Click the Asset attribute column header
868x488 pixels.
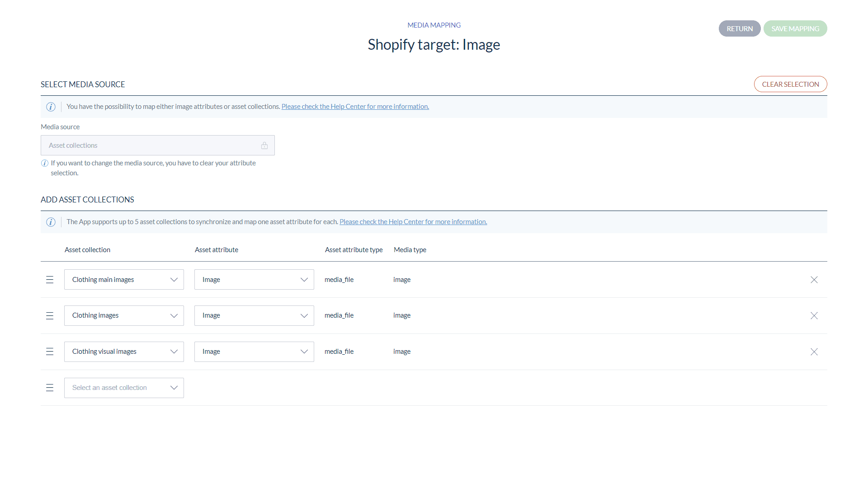(217, 250)
